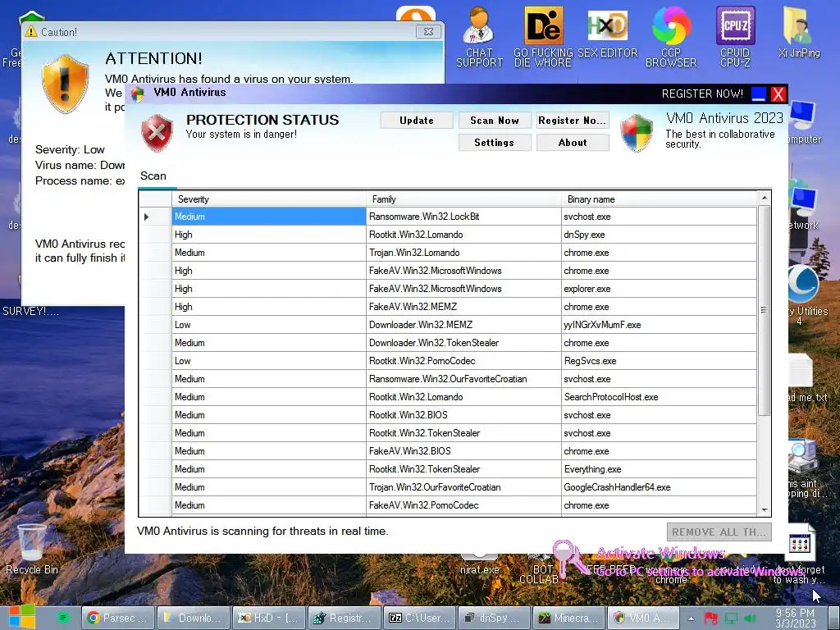Show hidden tray icons arrow
840x630 pixels.
(691, 619)
